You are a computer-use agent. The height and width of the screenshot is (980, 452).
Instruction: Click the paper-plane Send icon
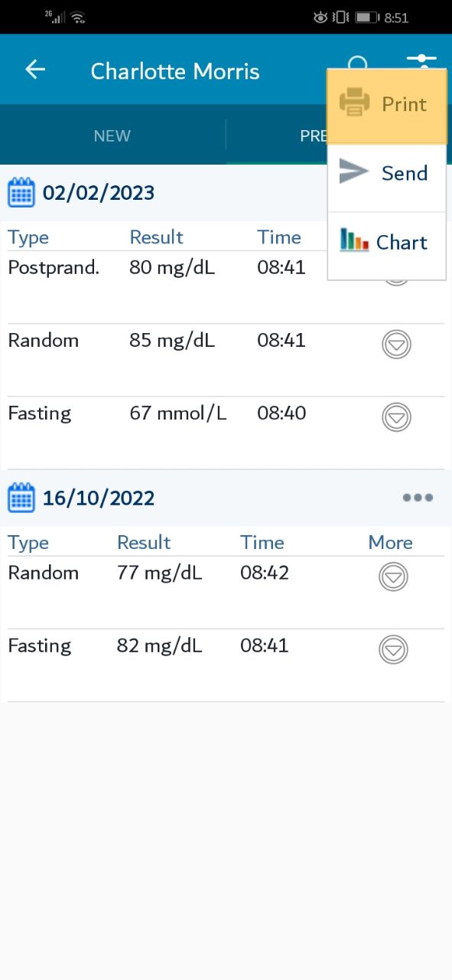(x=354, y=172)
